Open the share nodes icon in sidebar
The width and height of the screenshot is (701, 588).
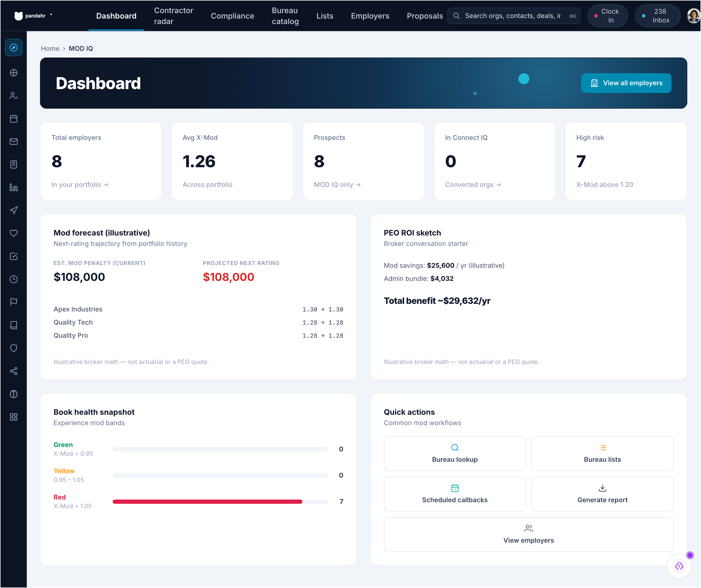coord(14,371)
